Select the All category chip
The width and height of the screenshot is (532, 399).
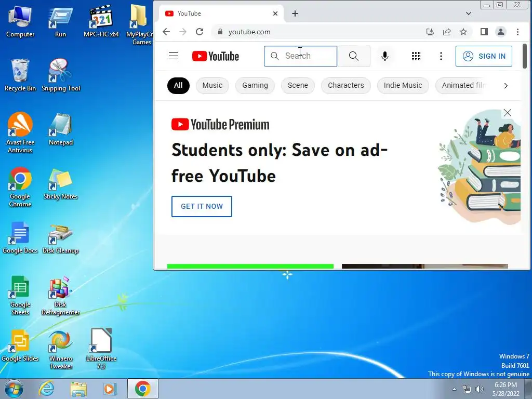click(x=178, y=86)
